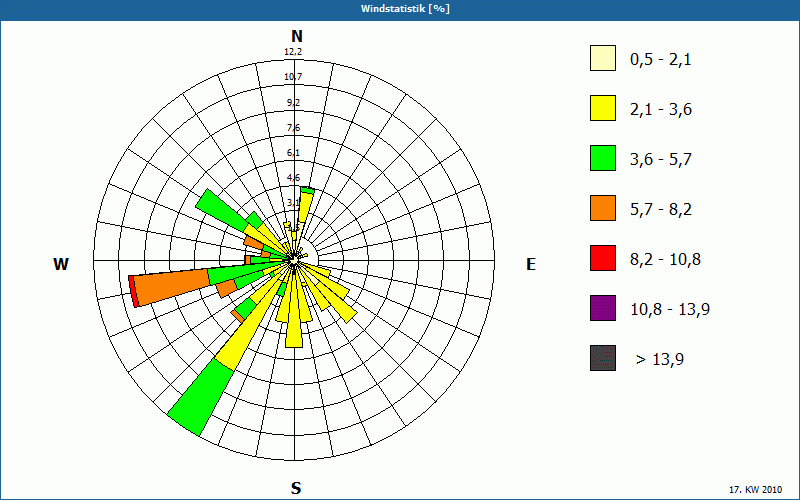Click the legend label '8,2 - 10,8'
Image resolution: width=800 pixels, height=500 pixels.
pos(665,260)
